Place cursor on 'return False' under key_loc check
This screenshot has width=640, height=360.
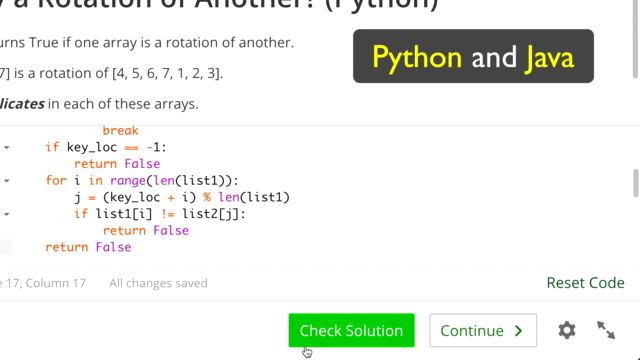click(117, 164)
